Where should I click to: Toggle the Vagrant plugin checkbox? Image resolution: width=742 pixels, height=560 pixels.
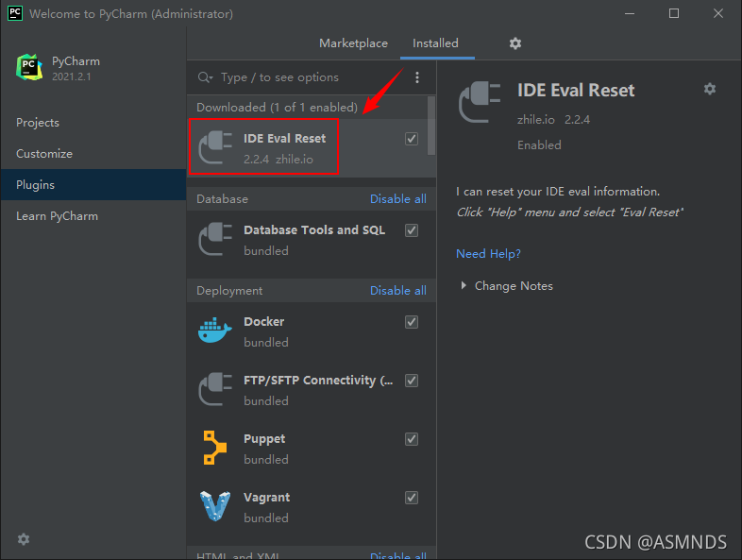412,498
